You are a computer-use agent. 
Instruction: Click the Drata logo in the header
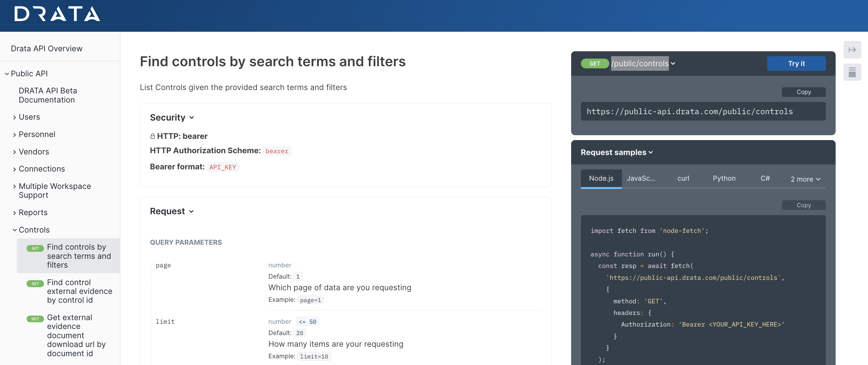click(57, 14)
